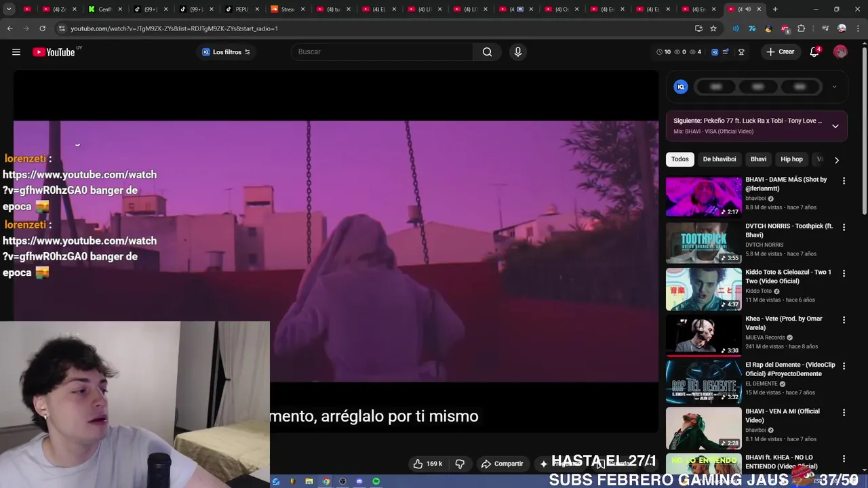Click the round vidIQ logo in side panel
This screenshot has width=868, height=488.
coord(681,87)
